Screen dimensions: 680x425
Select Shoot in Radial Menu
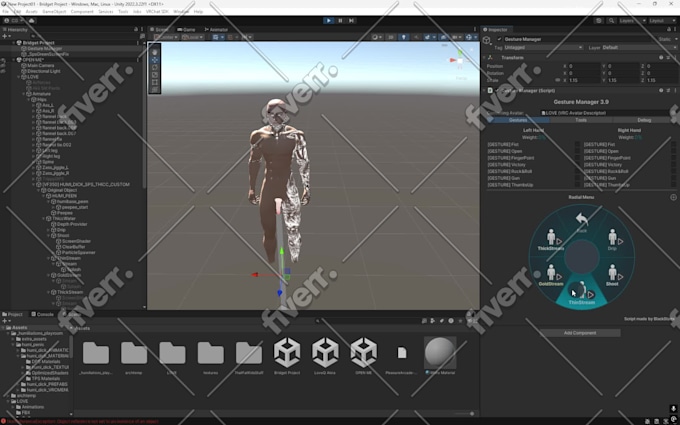[x=612, y=275]
